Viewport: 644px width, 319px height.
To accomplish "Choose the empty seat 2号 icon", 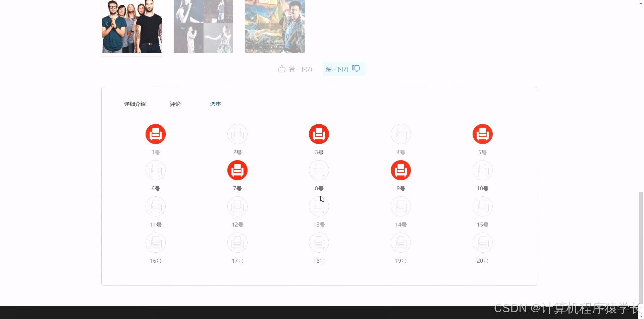I will [237, 134].
